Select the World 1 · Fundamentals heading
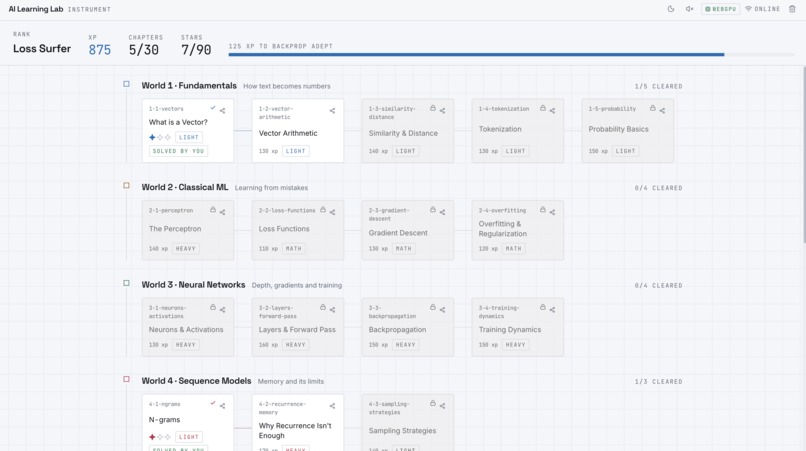 [189, 85]
